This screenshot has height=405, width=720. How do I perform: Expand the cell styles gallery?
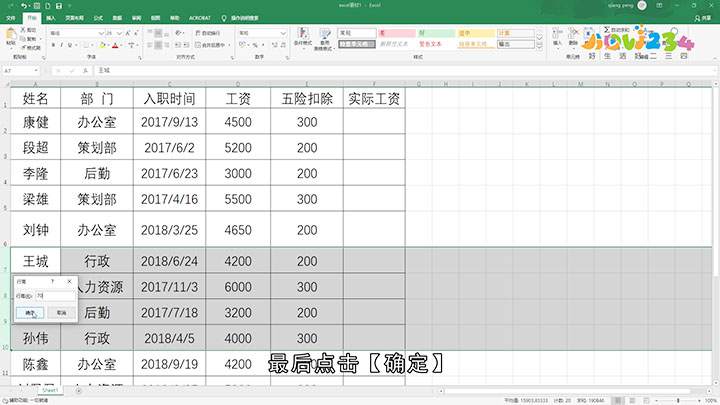coord(540,47)
